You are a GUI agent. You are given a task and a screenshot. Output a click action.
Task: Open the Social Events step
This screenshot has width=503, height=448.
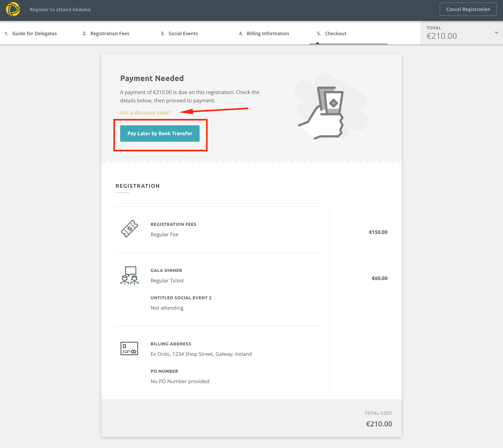183,33
